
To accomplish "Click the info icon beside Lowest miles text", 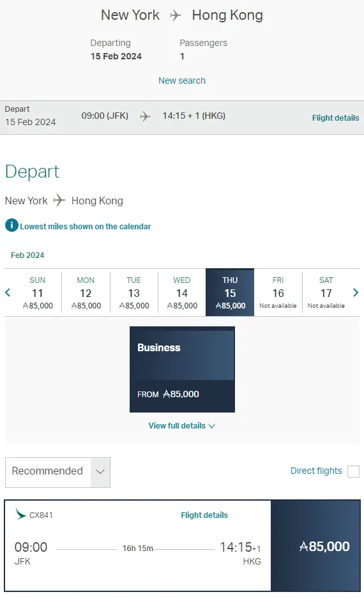I will [x=11, y=225].
